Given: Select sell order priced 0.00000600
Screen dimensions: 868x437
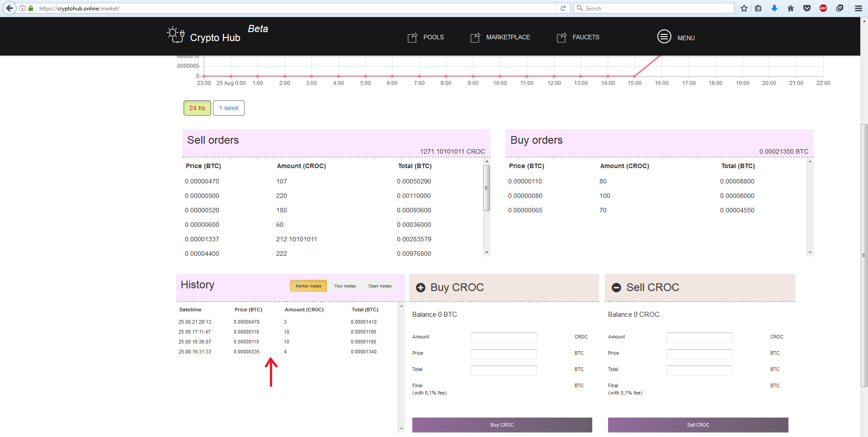Looking at the screenshot, I should coord(333,225).
